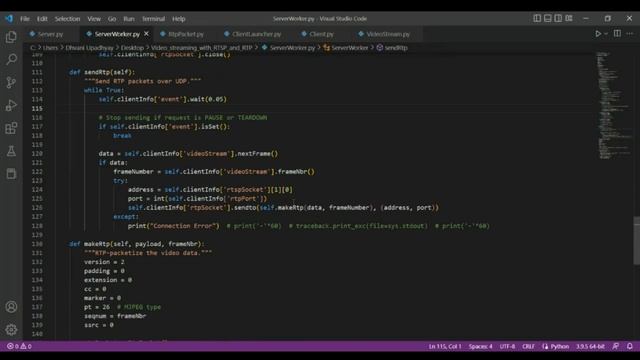Click ServerWorker.py file breadcrumb

point(292,48)
